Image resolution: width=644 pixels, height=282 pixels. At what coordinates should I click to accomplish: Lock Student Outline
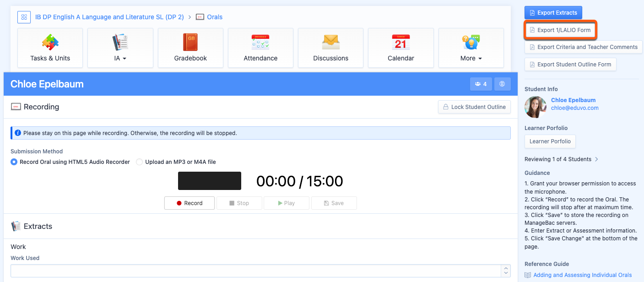474,107
